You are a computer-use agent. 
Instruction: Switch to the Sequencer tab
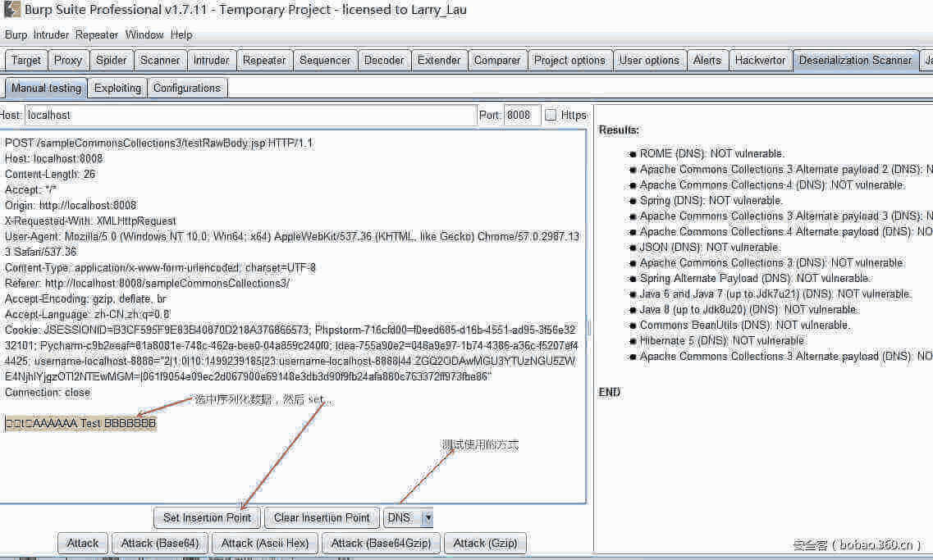click(x=325, y=60)
